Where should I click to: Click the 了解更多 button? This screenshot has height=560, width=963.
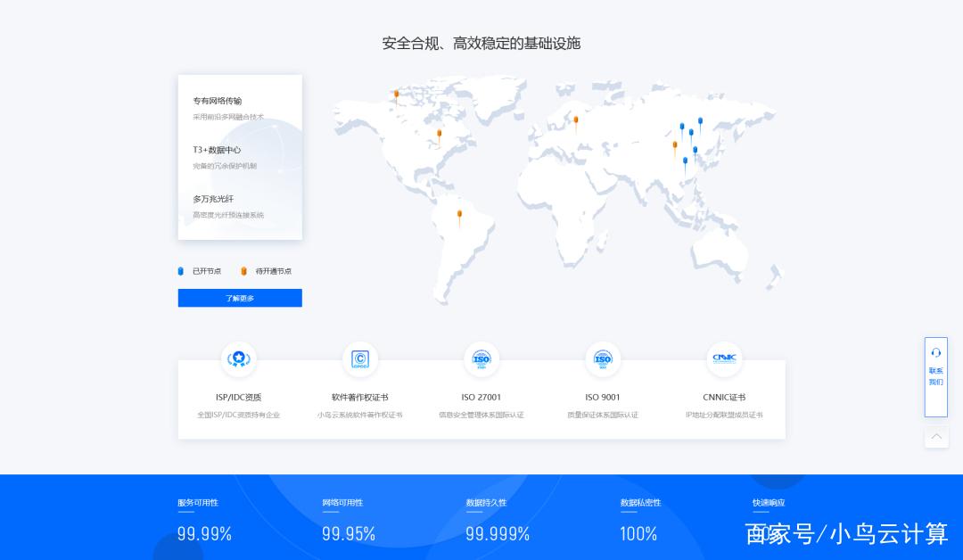240,298
